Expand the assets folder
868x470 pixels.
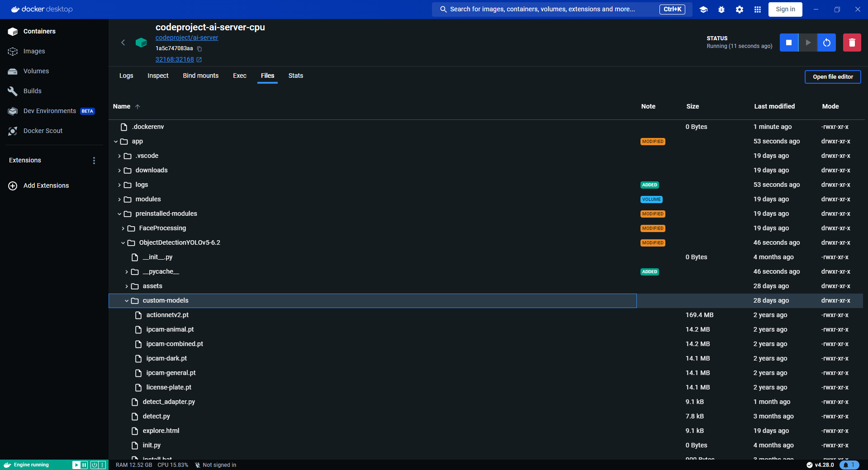(x=127, y=286)
